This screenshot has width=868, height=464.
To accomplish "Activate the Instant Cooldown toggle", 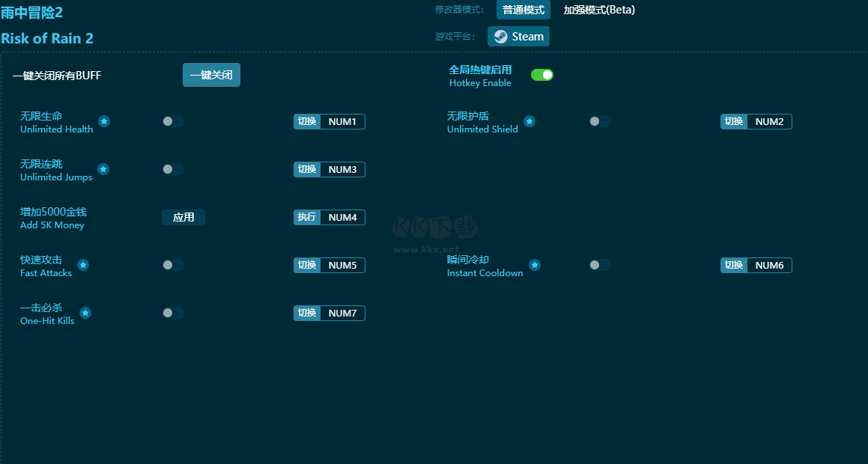I will click(600, 265).
